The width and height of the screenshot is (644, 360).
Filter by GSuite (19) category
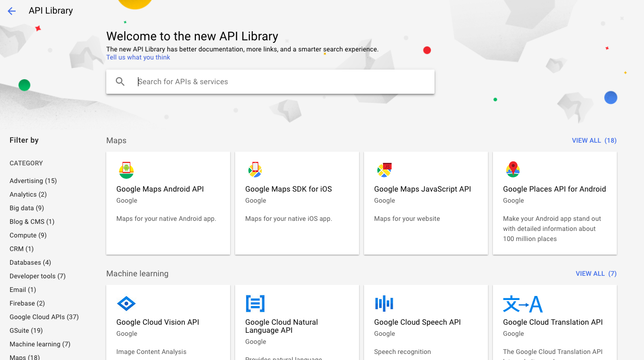26,331
